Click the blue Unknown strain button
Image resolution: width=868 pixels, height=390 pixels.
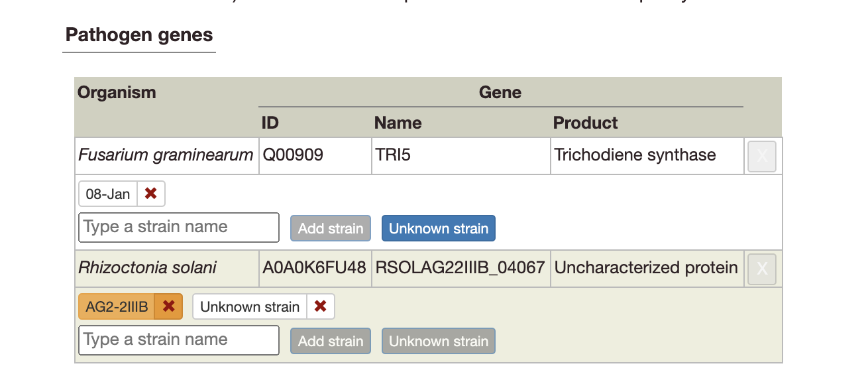(x=438, y=227)
